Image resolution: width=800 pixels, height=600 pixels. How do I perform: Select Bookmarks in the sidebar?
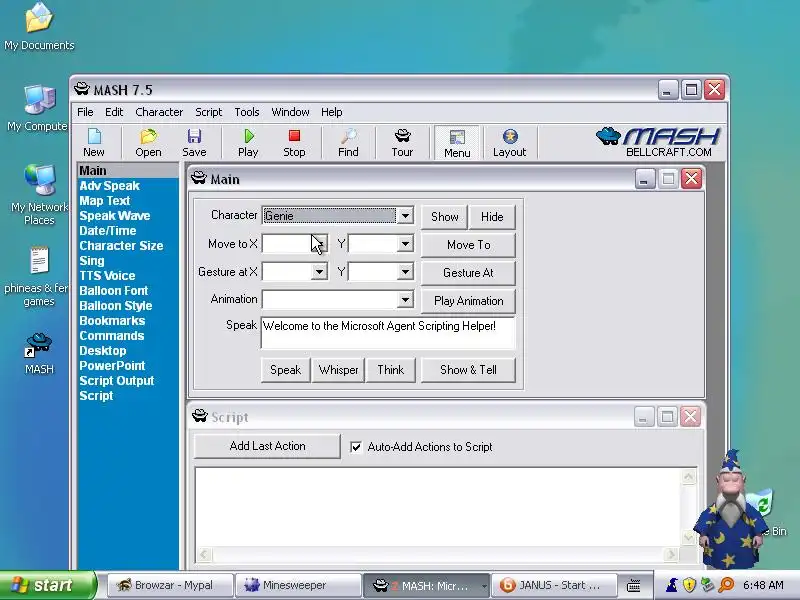coord(112,320)
